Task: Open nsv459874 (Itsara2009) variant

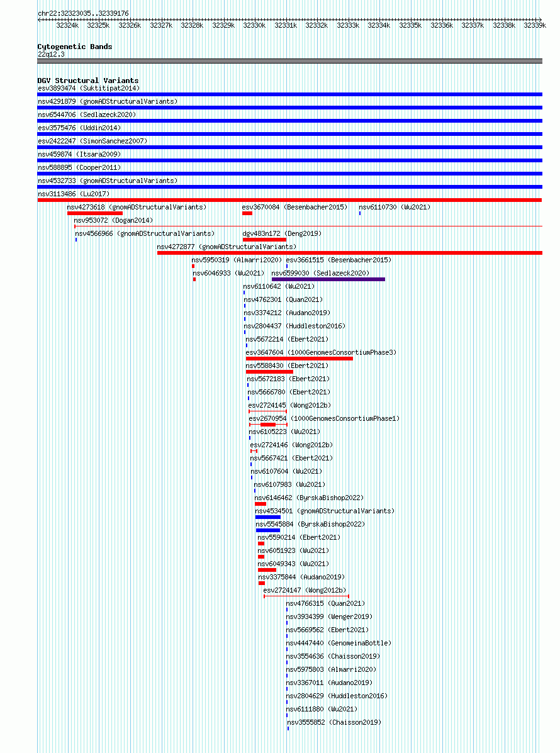Action: [x=79, y=154]
